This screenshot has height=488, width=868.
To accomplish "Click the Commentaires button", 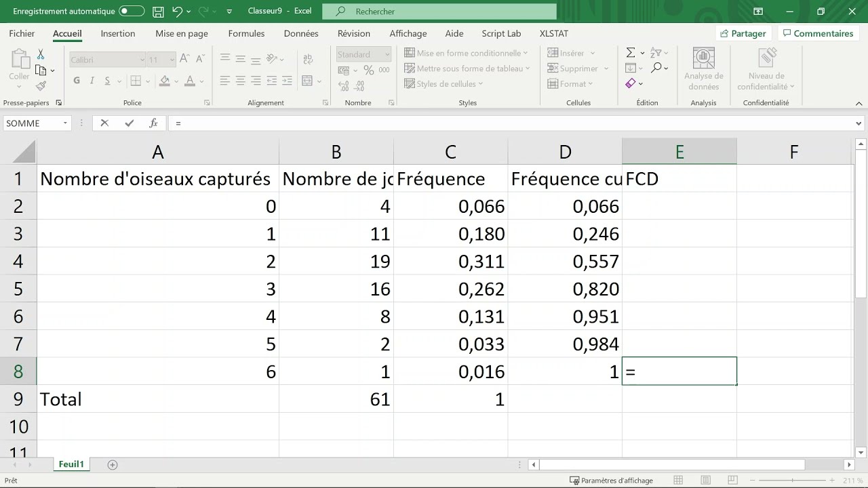I will [817, 33].
